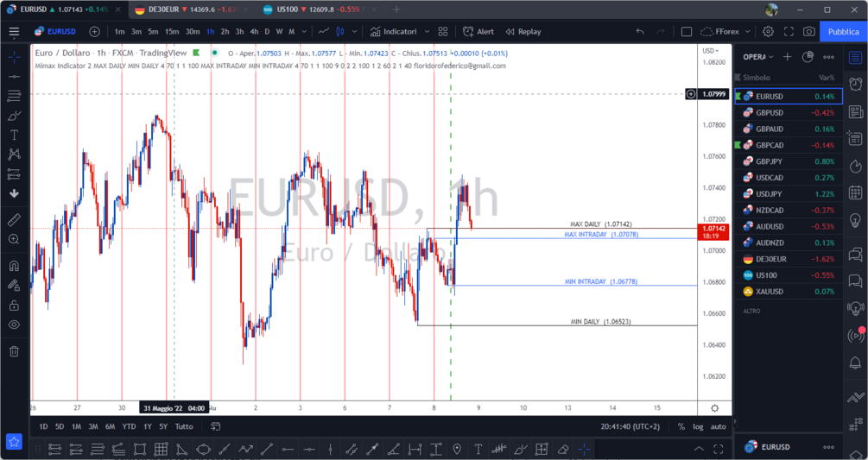The height and width of the screenshot is (460, 868).
Task: Open watchlist more options three dots
Action: point(828,56)
